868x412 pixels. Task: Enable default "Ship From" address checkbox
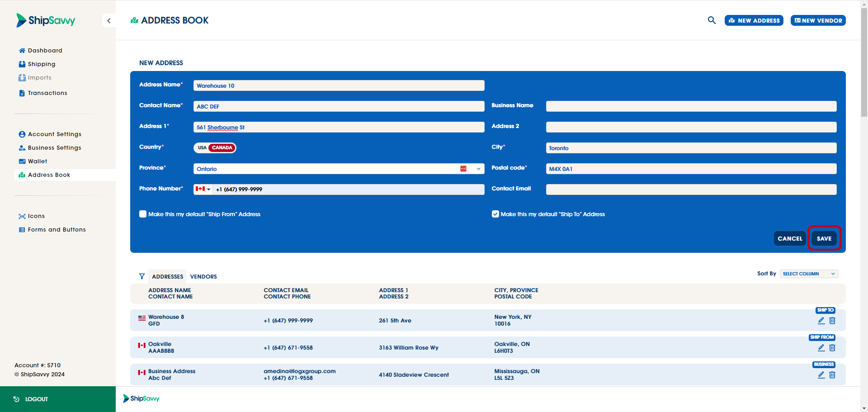click(x=143, y=214)
